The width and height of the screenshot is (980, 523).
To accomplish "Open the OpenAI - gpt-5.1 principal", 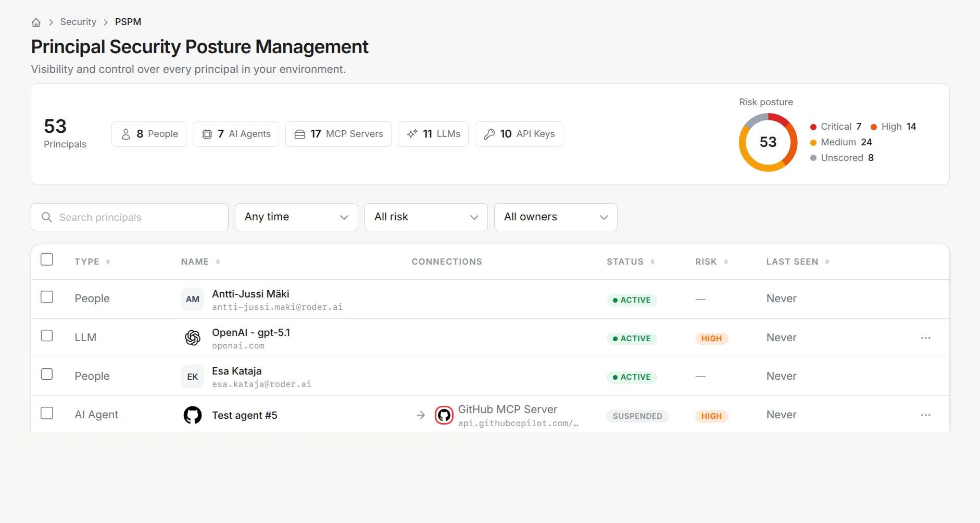I will pos(251,333).
